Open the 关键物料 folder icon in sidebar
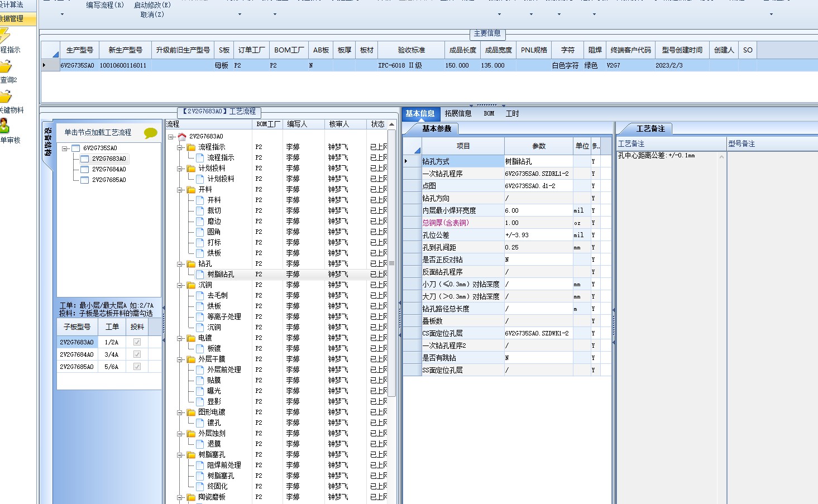The height and width of the screenshot is (504, 818). click(6, 97)
